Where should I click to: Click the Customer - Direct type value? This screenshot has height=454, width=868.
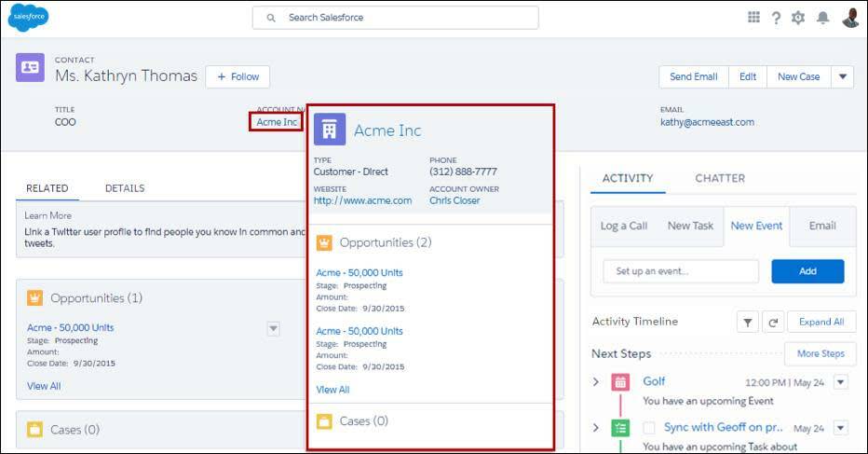pyautogui.click(x=350, y=172)
